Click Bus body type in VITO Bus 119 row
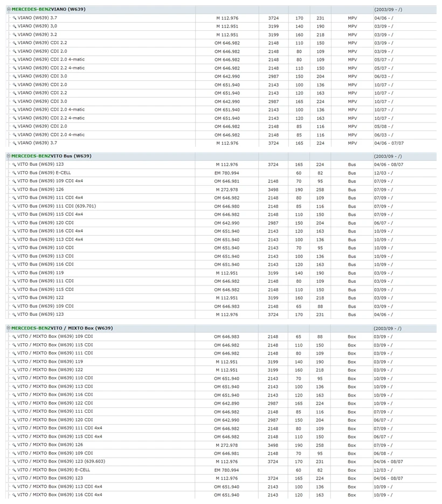 click(352, 273)
